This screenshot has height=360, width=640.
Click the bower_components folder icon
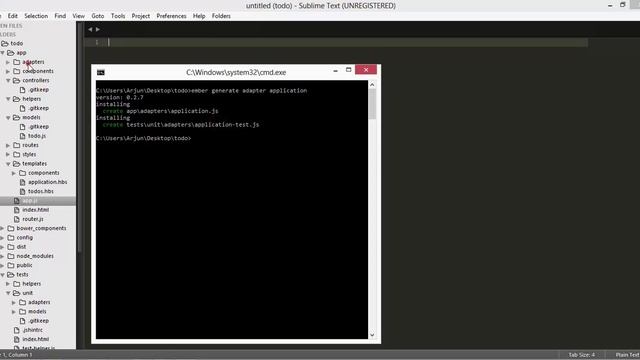[11, 228]
